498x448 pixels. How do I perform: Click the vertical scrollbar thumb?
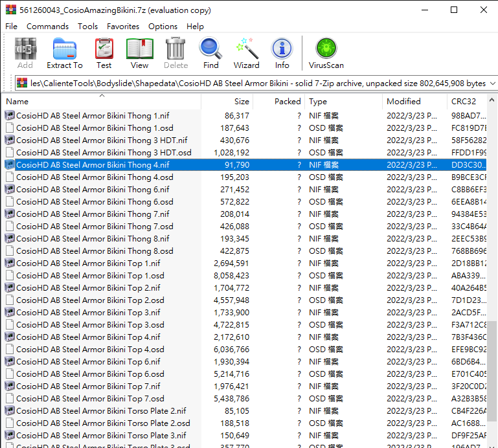(x=492, y=371)
